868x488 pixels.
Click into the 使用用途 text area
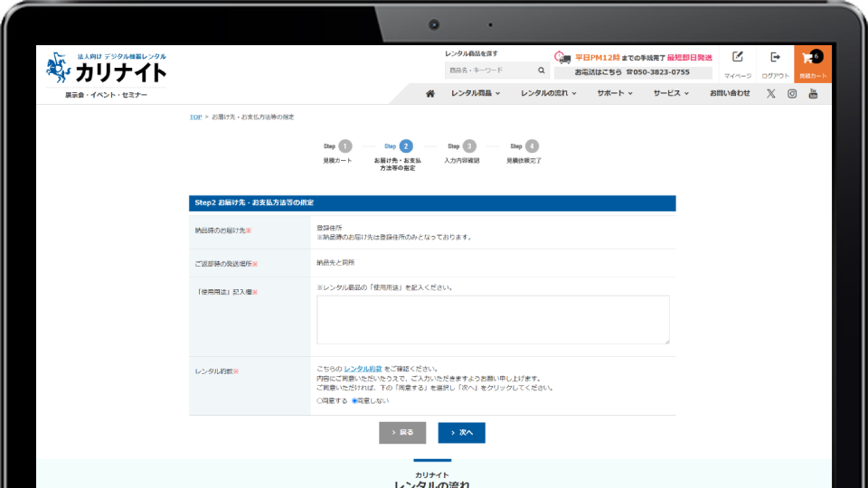493,320
